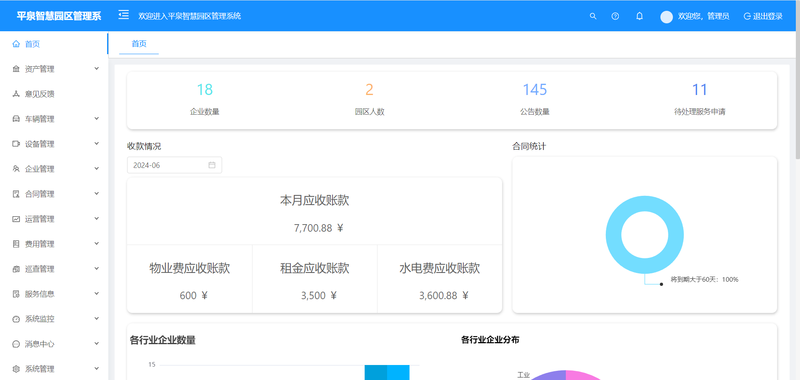Expand the 运营管理 chevron
Screen dimensions: 800x380
(97, 218)
